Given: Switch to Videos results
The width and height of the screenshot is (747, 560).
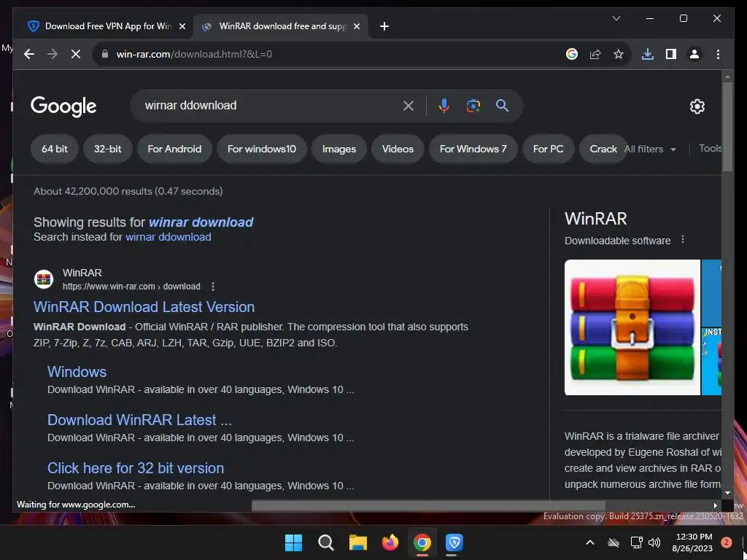Looking at the screenshot, I should pyautogui.click(x=398, y=149).
